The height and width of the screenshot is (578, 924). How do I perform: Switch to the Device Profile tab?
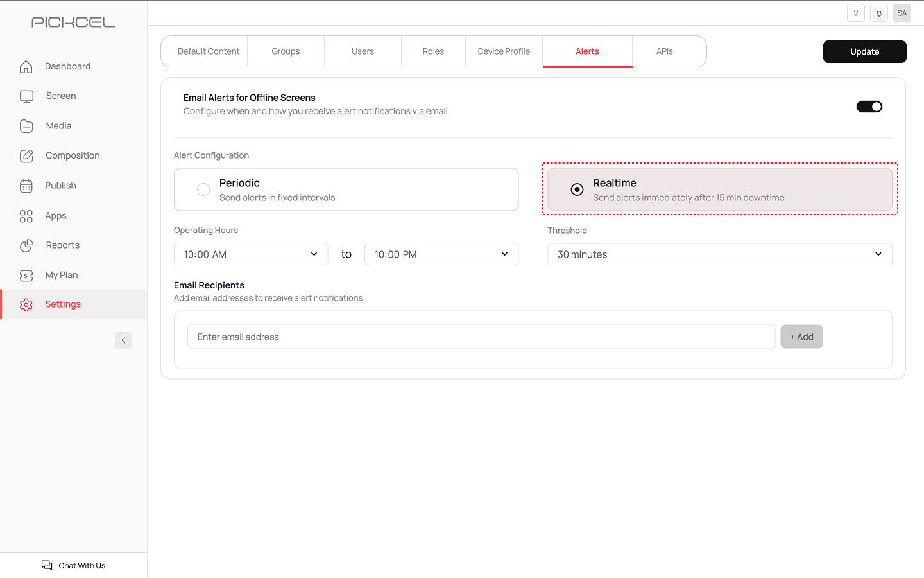point(504,51)
